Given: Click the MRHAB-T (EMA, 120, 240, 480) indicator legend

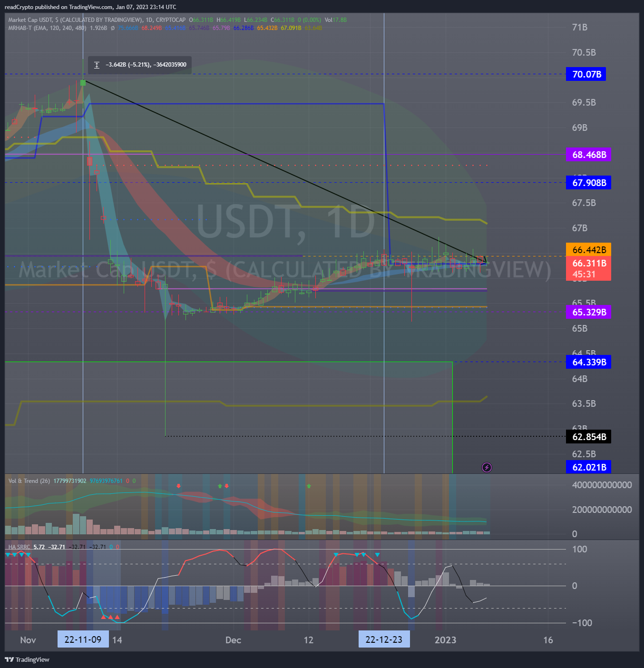Looking at the screenshot, I should pos(47,28).
